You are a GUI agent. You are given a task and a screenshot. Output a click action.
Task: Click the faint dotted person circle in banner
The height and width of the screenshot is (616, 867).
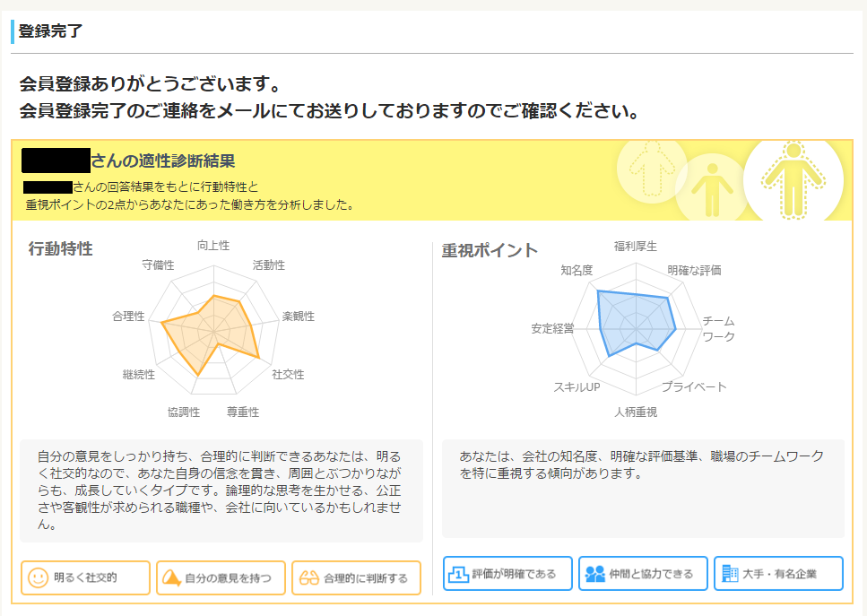[653, 169]
